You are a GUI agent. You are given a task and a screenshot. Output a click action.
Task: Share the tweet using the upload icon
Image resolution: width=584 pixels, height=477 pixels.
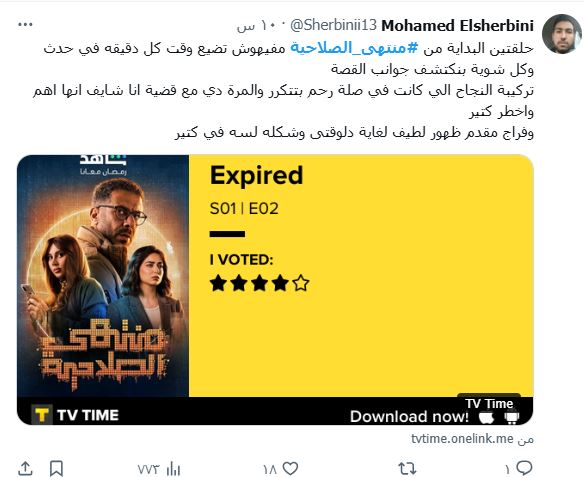point(25,468)
